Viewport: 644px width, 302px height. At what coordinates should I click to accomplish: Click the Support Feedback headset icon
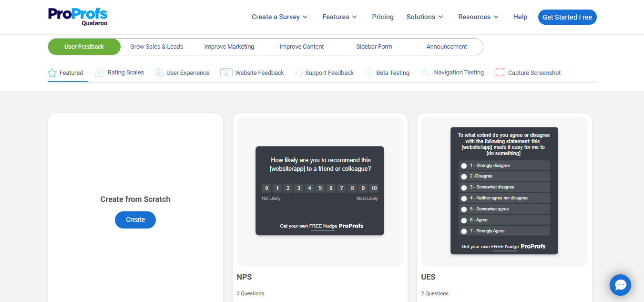pos(299,73)
